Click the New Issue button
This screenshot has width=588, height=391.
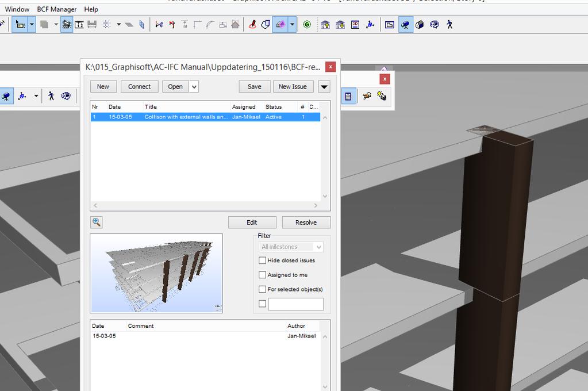coord(293,87)
